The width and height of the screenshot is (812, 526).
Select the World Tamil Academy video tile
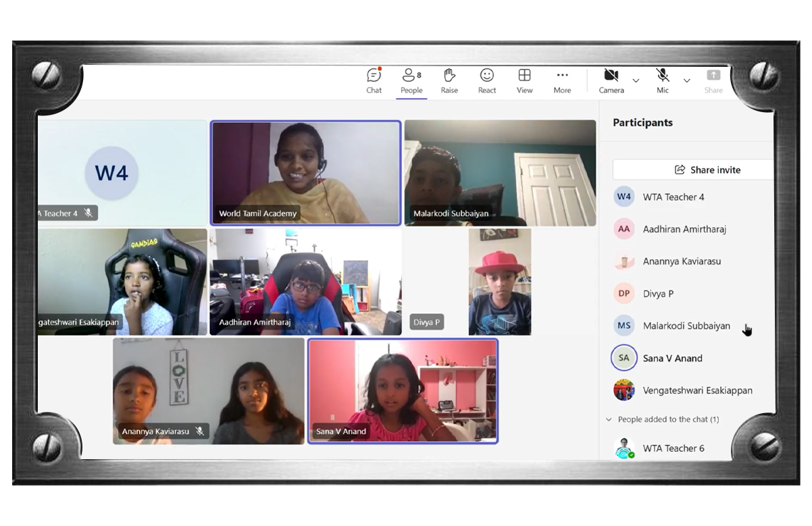pos(305,172)
